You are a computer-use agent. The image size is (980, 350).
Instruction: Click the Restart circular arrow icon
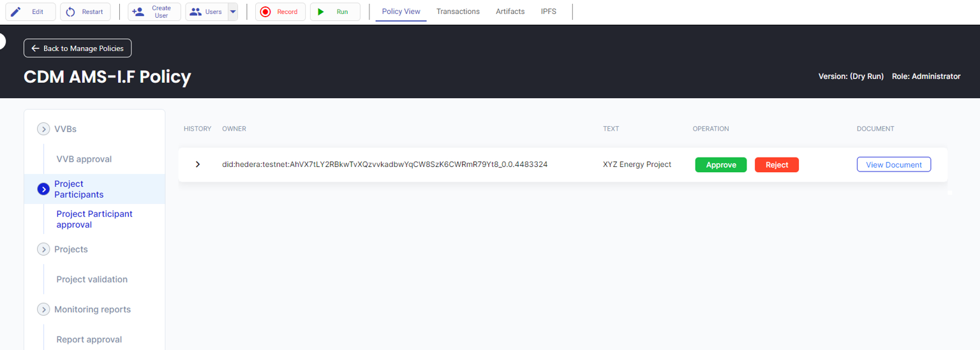(x=71, y=11)
